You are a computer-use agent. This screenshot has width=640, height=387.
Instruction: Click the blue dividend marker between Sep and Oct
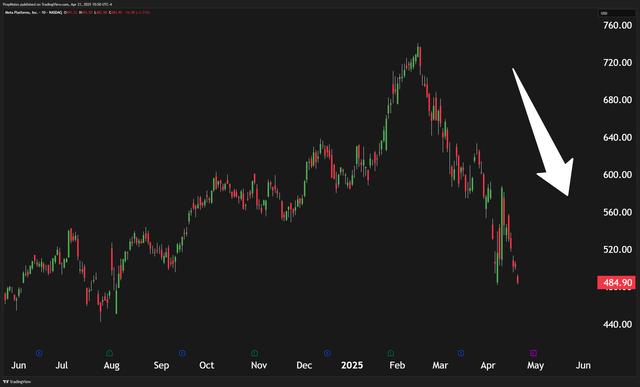click(x=182, y=353)
